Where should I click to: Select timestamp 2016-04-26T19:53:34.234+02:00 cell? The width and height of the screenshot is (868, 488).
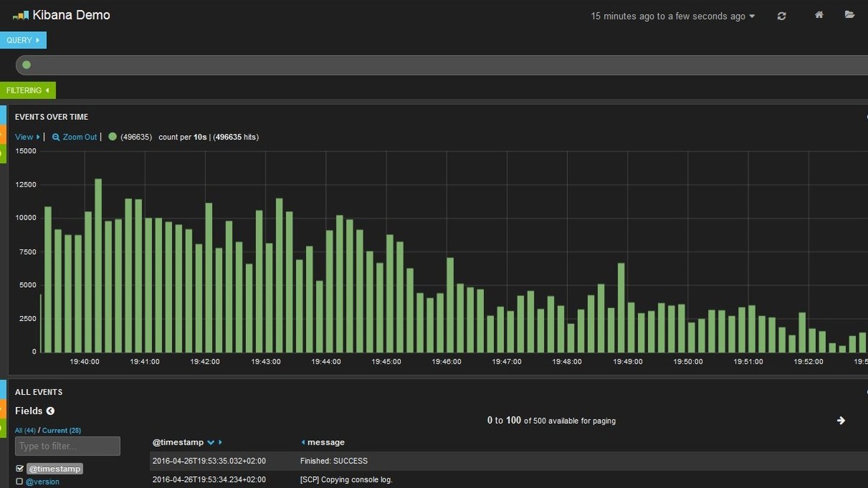[209, 479]
